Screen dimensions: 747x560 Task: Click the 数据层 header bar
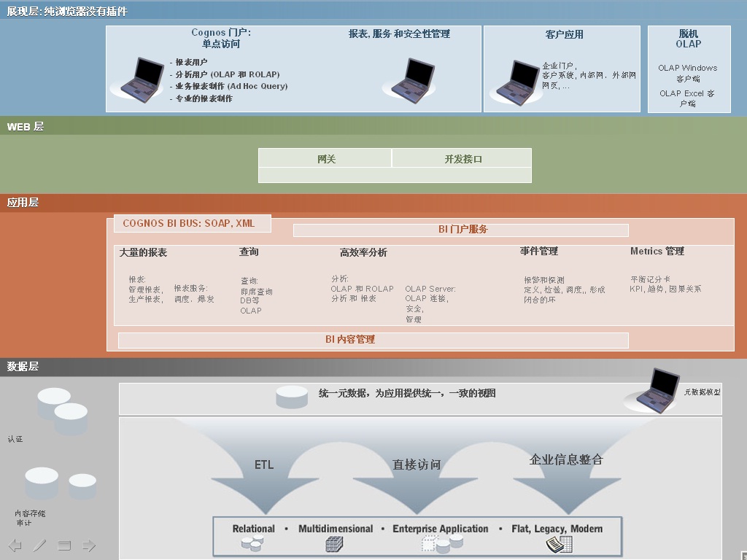[373, 367]
